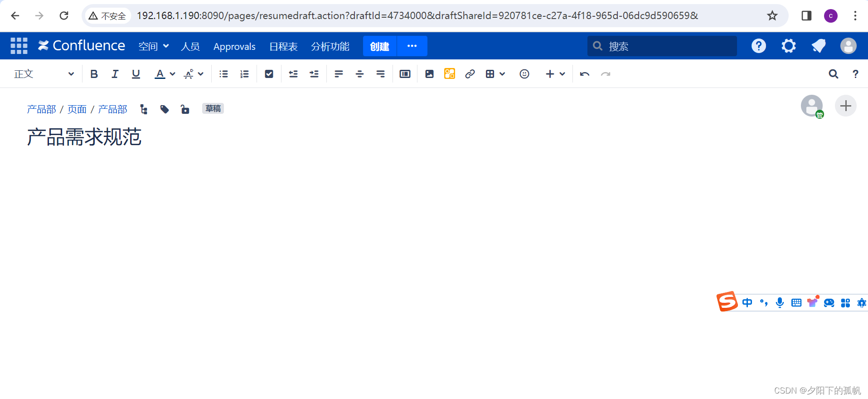Toggle bold formatting
868x399 pixels.
point(94,74)
